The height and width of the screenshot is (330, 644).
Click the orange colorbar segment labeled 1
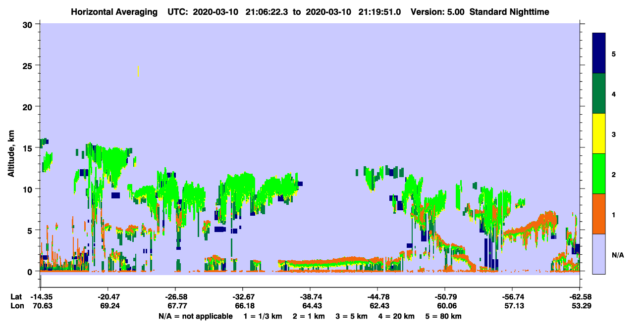tap(599, 214)
